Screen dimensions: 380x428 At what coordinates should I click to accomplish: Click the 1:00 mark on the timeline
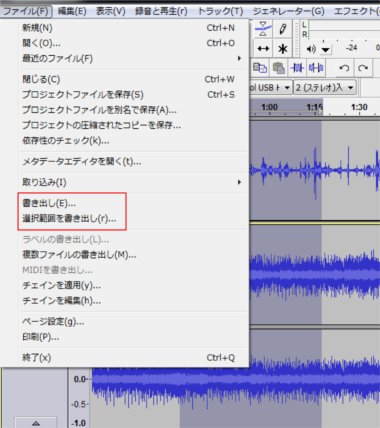[x=269, y=107]
